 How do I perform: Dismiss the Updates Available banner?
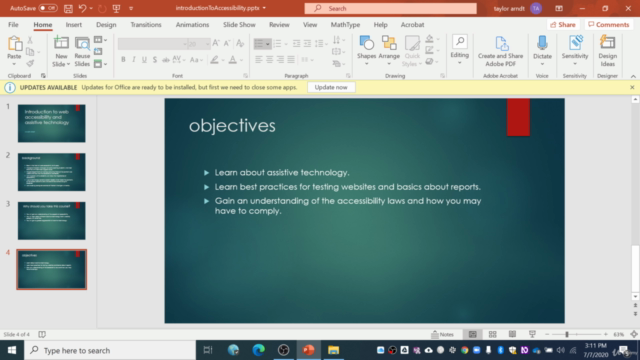point(632,87)
